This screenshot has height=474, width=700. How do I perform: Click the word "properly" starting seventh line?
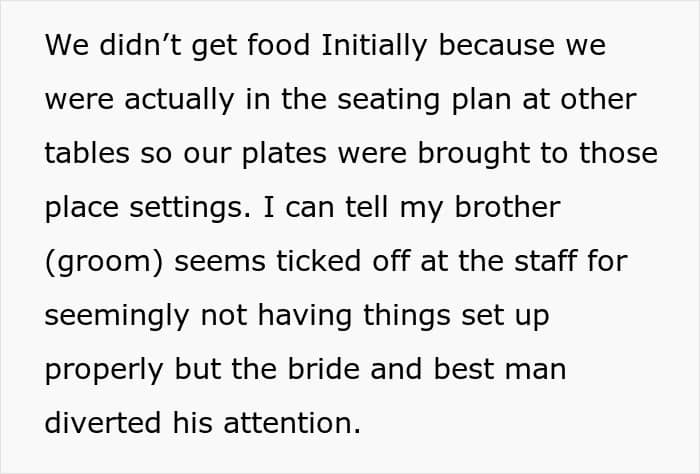104,370
